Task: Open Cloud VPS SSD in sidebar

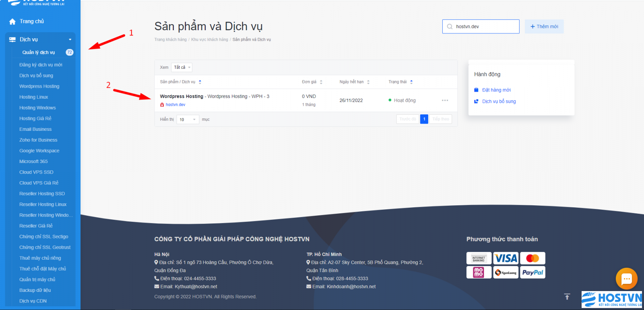Action: [36, 172]
